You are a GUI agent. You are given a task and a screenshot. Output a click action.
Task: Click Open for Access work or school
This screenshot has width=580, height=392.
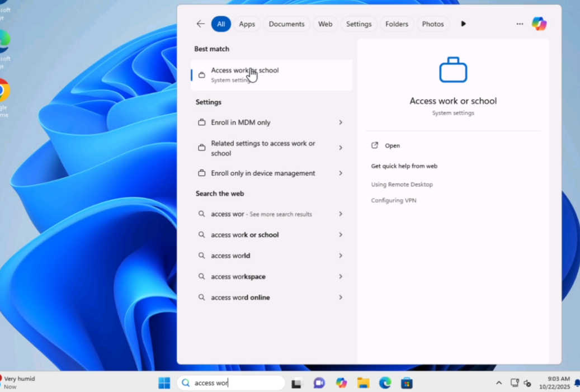coord(392,145)
